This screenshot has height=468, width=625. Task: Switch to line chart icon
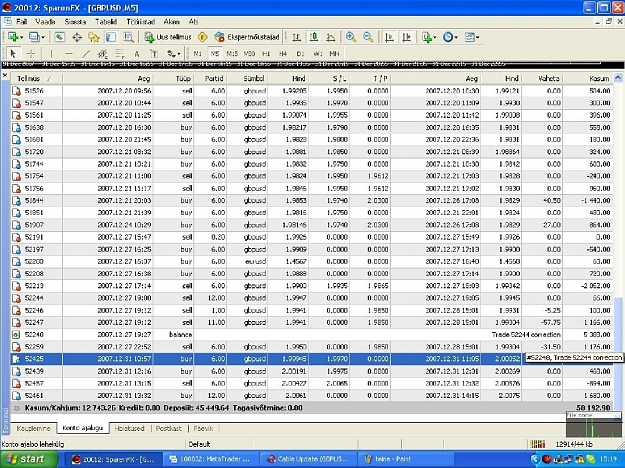330,37
